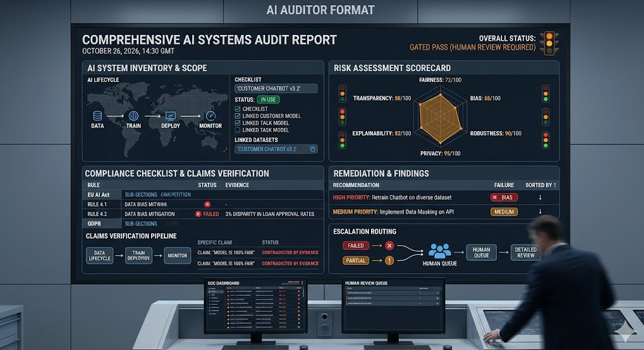This screenshot has width=644, height=350.
Task: Click the traffic light beside Transparency score
Action: [342, 94]
